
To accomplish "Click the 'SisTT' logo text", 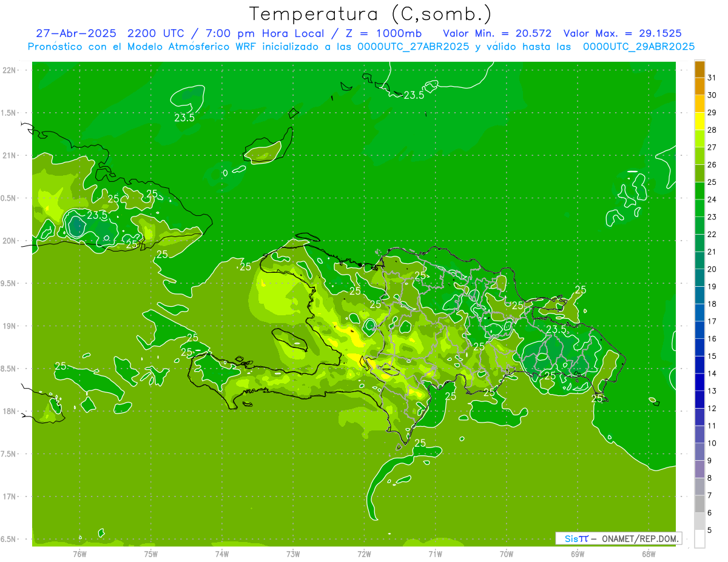I will pyautogui.click(x=576, y=538).
